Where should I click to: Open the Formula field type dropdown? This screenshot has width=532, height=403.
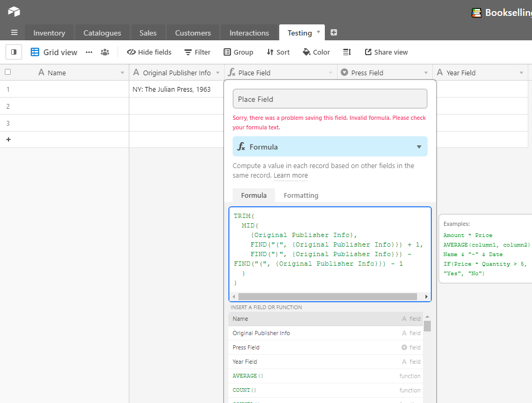pos(330,147)
